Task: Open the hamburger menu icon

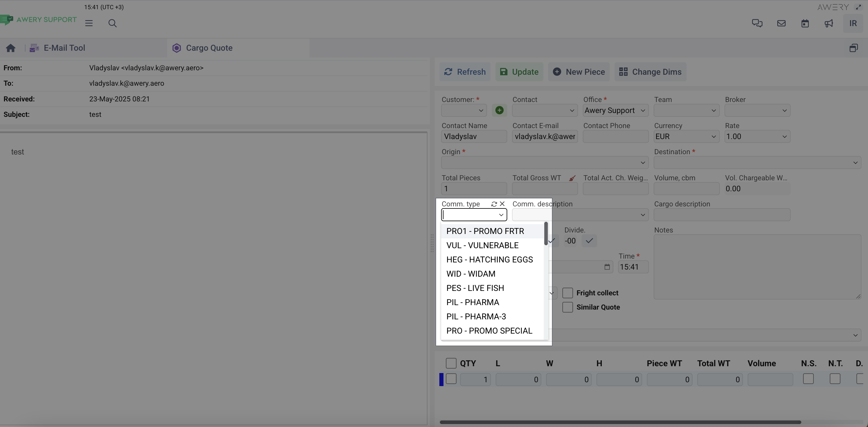Action: (x=89, y=23)
